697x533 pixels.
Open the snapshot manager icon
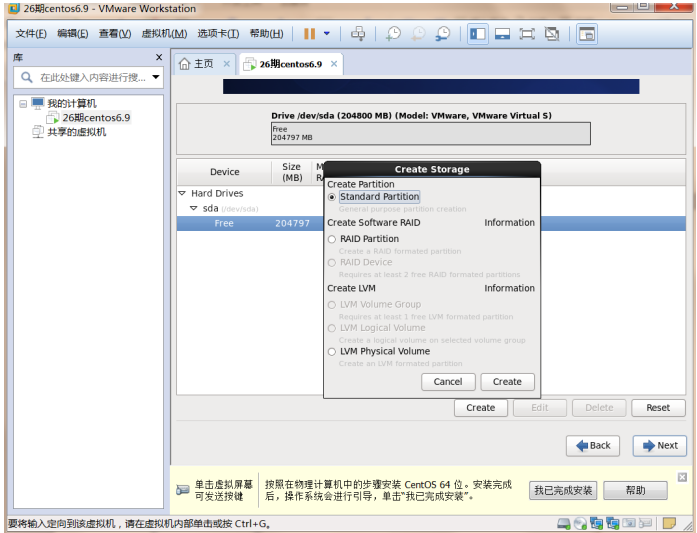(x=443, y=34)
